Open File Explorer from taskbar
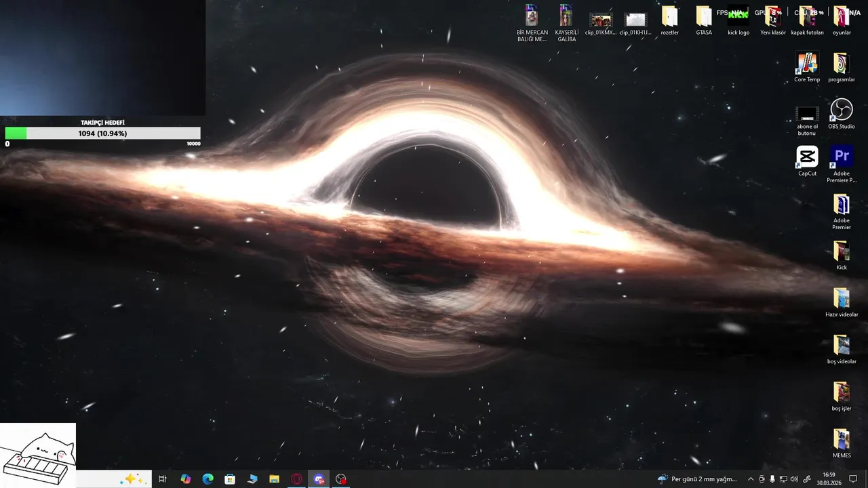 [x=274, y=479]
